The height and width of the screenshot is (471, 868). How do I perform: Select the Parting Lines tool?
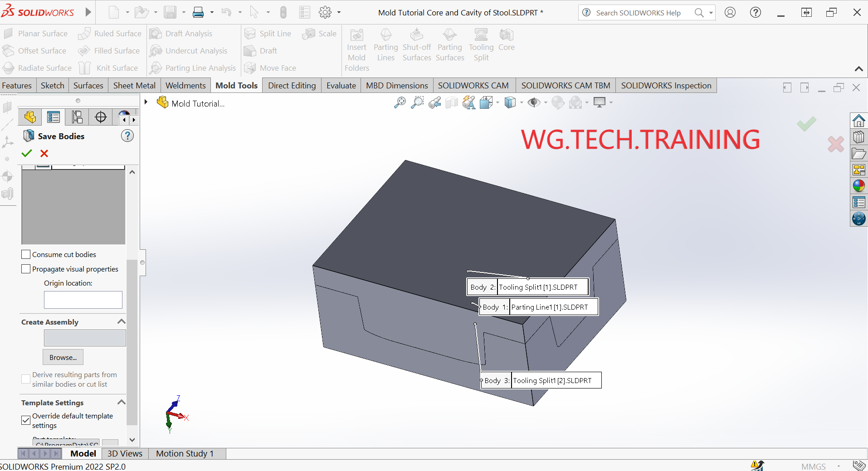386,45
